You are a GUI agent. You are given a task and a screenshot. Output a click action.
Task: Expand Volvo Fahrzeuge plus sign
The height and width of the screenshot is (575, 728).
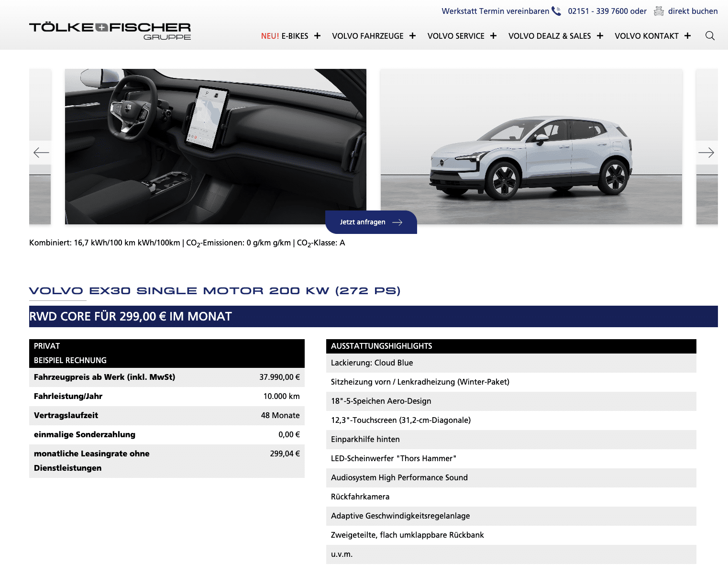(412, 36)
